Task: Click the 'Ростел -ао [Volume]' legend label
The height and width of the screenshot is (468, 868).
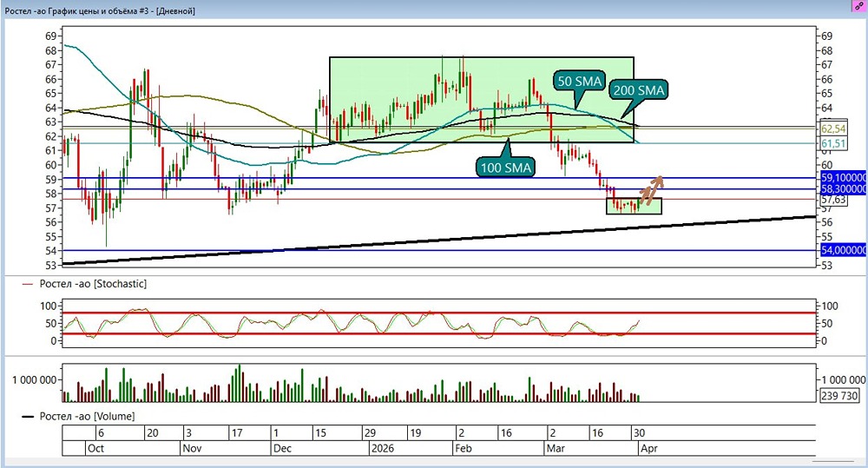Action: [x=87, y=417]
